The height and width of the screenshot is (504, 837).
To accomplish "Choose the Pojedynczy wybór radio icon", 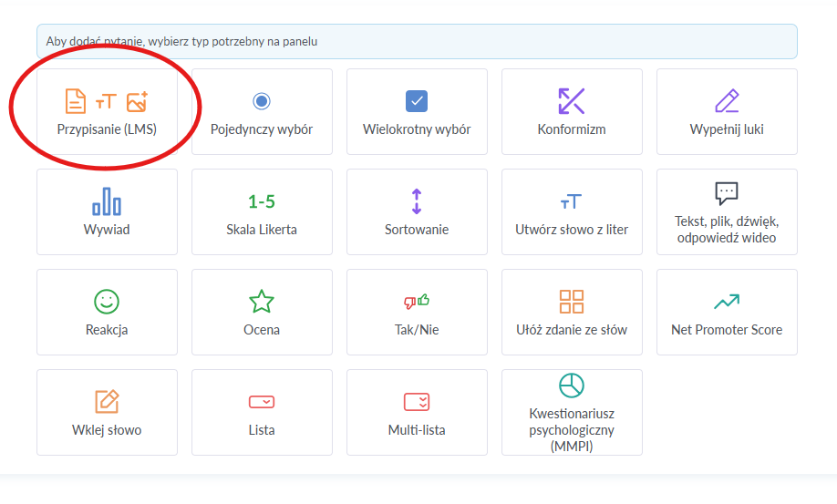I will click(x=262, y=101).
